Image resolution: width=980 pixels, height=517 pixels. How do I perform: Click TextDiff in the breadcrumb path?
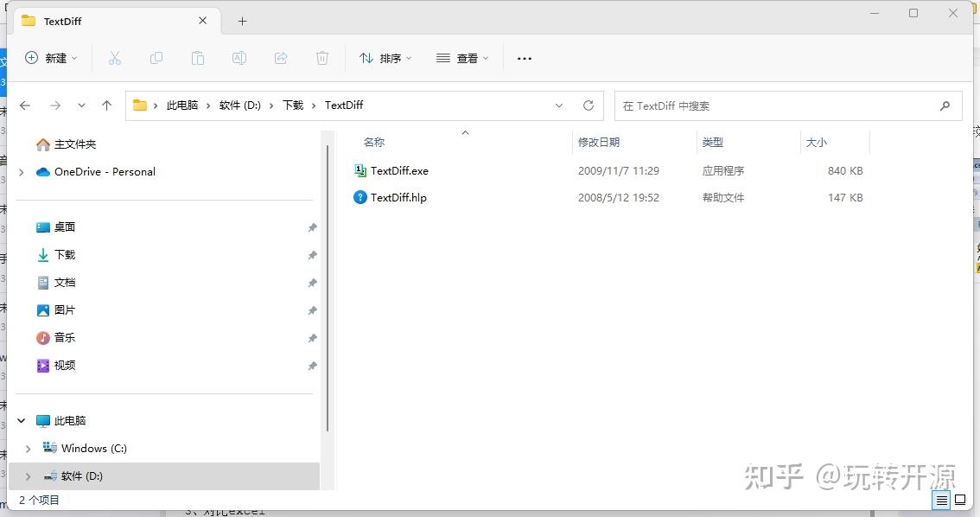(x=344, y=105)
